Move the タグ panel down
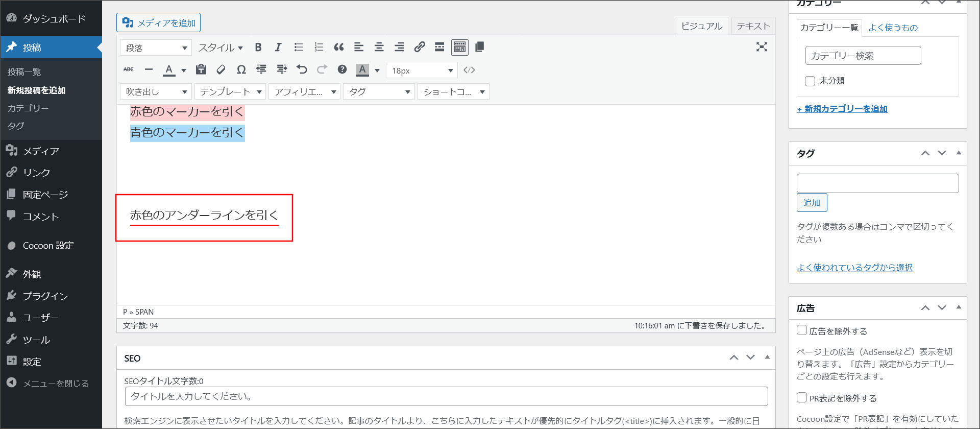This screenshot has width=980, height=429. pos(942,153)
